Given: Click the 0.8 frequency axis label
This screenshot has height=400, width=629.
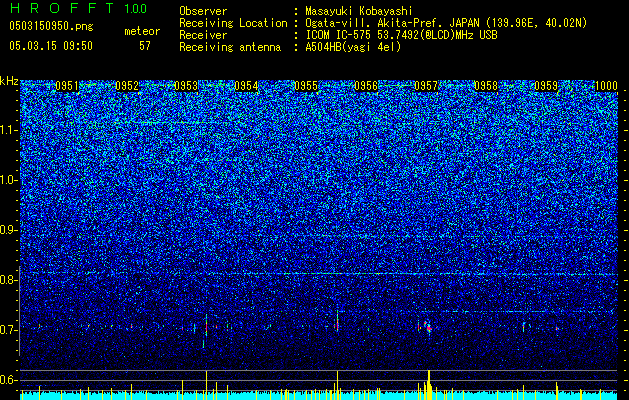Looking at the screenshot, I should pyautogui.click(x=8, y=280).
